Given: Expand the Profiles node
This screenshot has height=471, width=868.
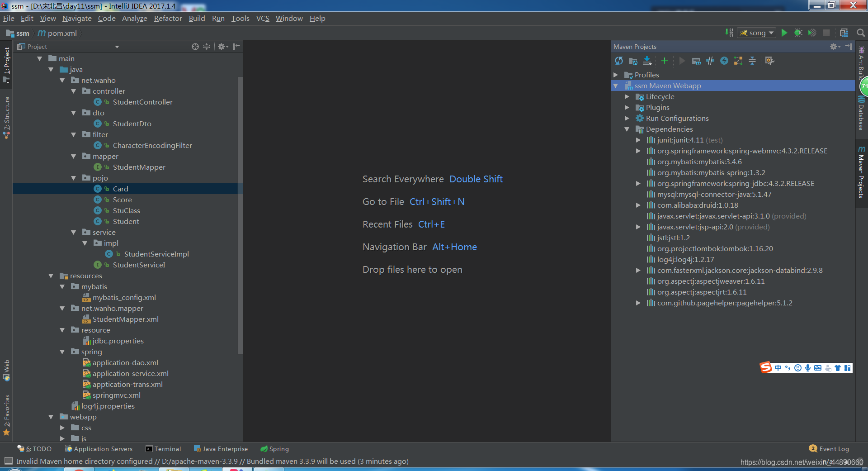Looking at the screenshot, I should click(x=616, y=75).
